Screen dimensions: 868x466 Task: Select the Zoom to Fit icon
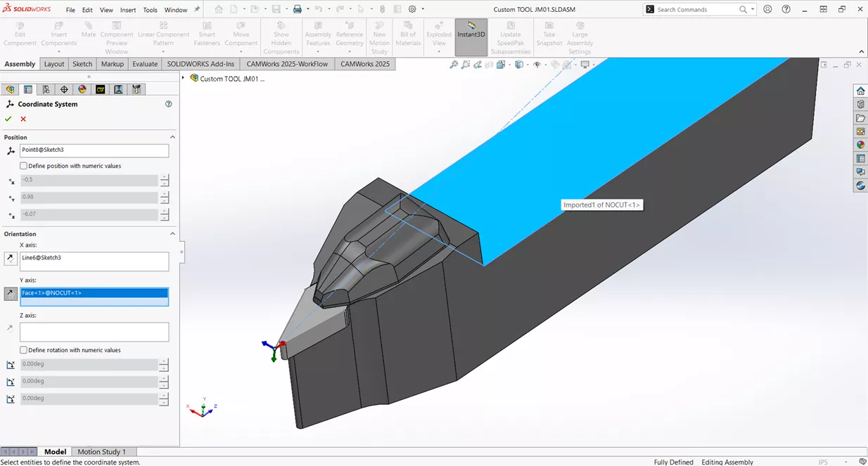454,64
